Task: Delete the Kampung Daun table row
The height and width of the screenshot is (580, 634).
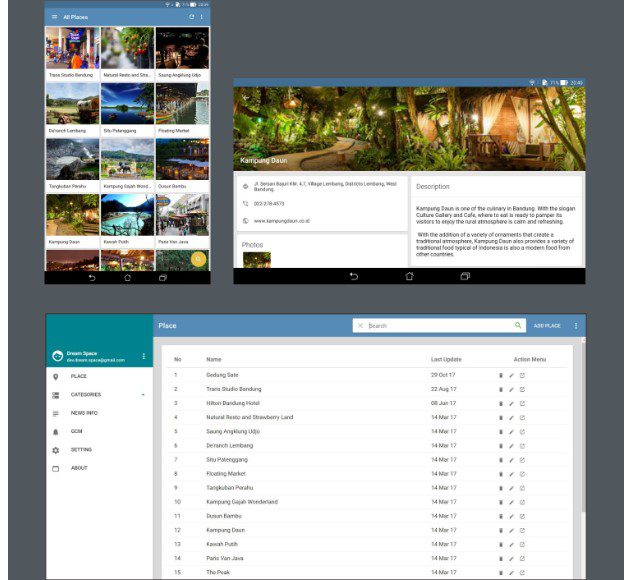Action: 501,531
